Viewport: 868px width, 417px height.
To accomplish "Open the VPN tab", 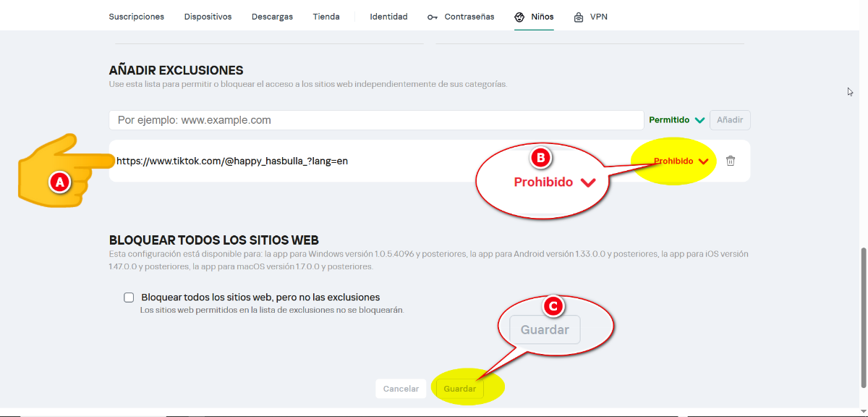I will 590,17.
